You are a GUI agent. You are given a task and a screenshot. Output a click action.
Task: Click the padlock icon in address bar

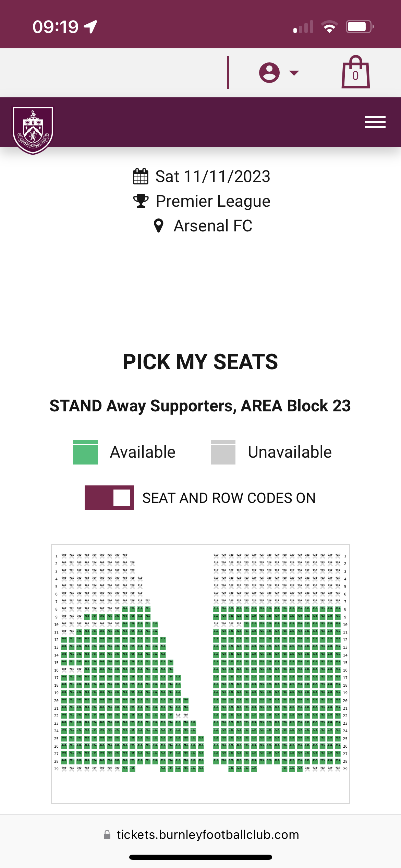pyautogui.click(x=107, y=835)
